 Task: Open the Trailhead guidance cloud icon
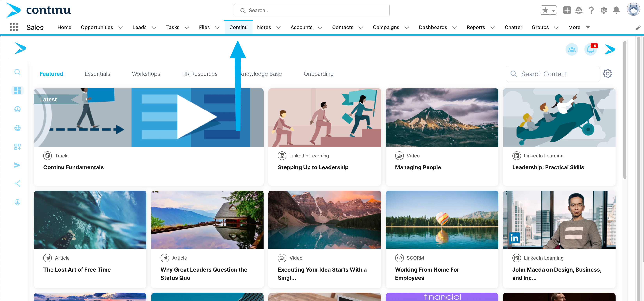(x=579, y=10)
